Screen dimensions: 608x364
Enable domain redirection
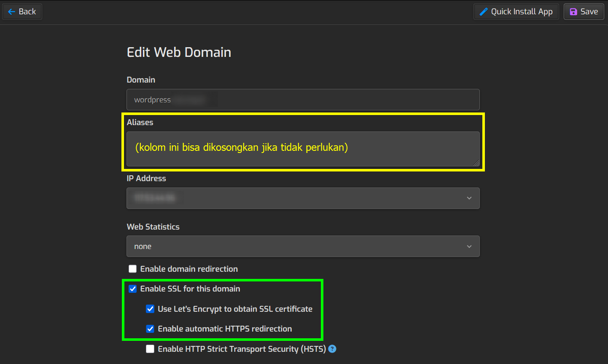coord(132,268)
